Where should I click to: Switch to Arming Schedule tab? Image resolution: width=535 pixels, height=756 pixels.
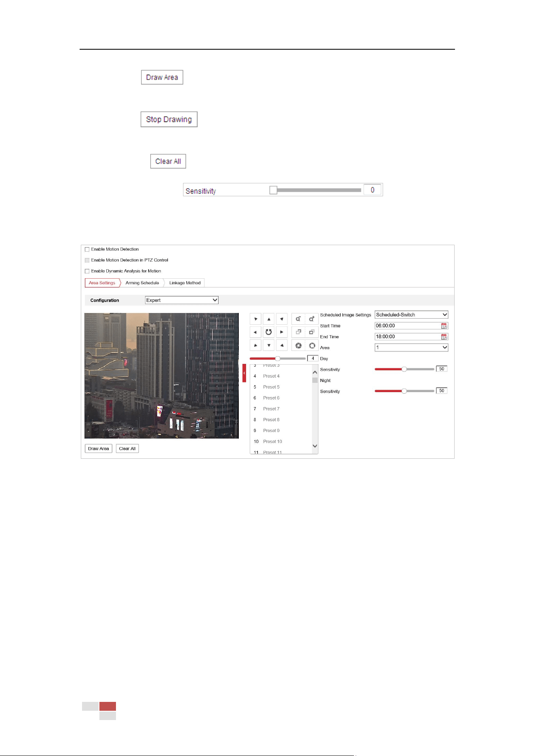click(142, 283)
